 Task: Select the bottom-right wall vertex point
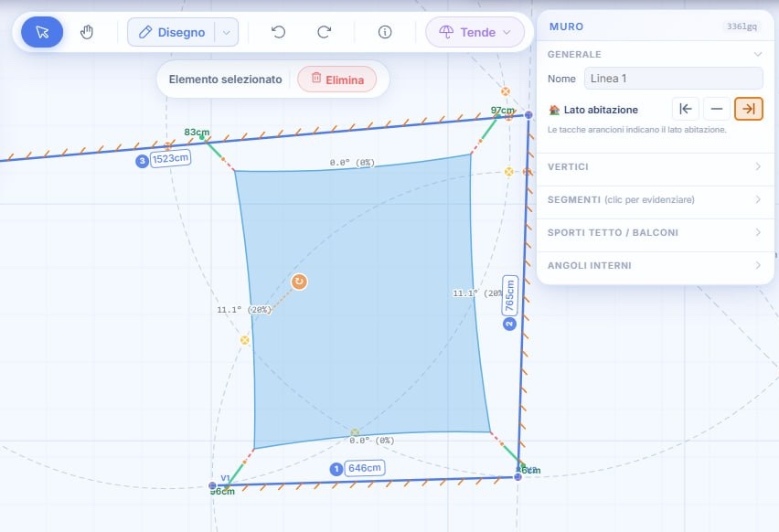pos(518,476)
